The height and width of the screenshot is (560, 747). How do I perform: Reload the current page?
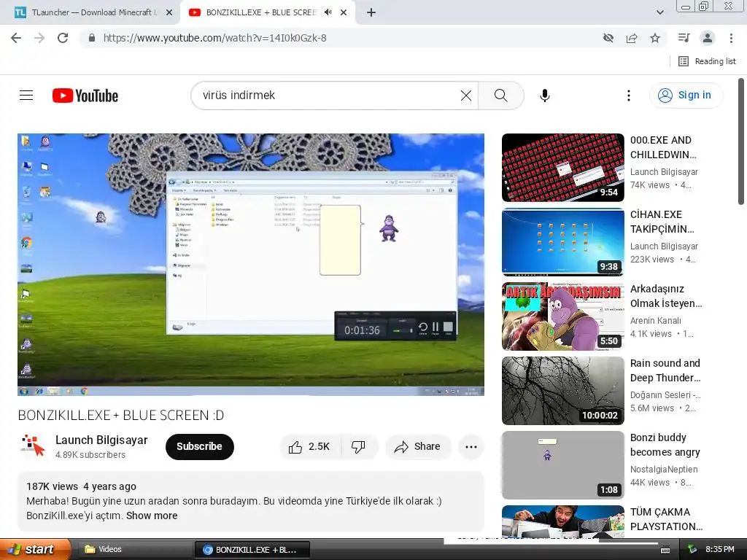tap(63, 38)
